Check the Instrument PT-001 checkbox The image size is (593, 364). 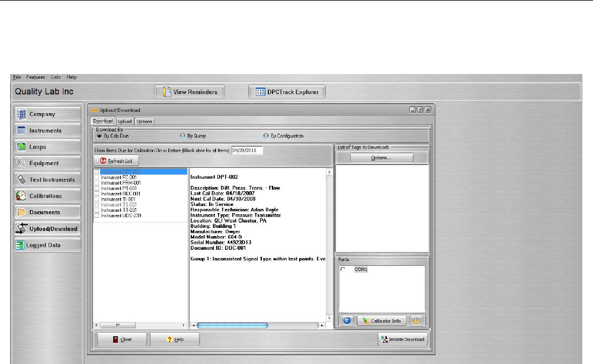click(x=97, y=188)
